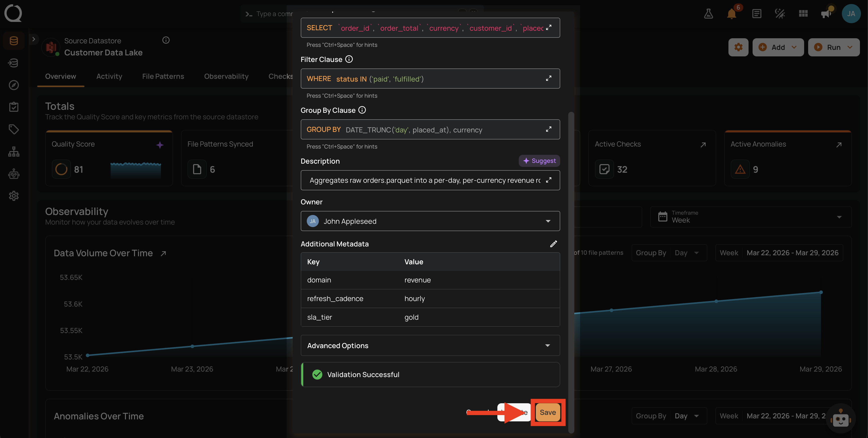Edit Additional Metadata with pencil icon

(553, 244)
